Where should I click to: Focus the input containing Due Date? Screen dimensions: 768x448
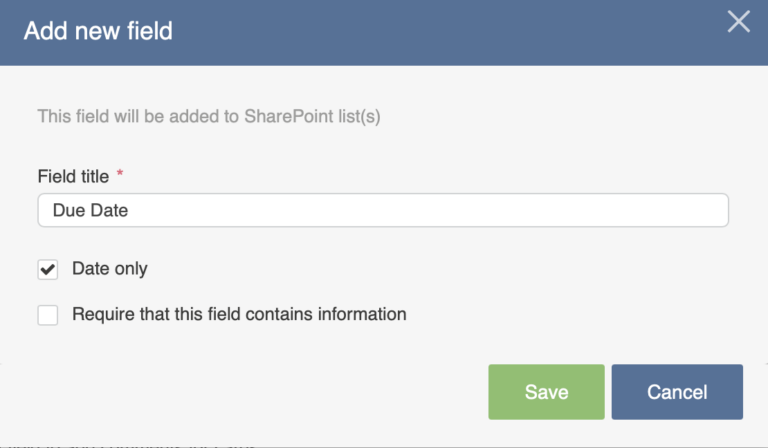(x=383, y=211)
